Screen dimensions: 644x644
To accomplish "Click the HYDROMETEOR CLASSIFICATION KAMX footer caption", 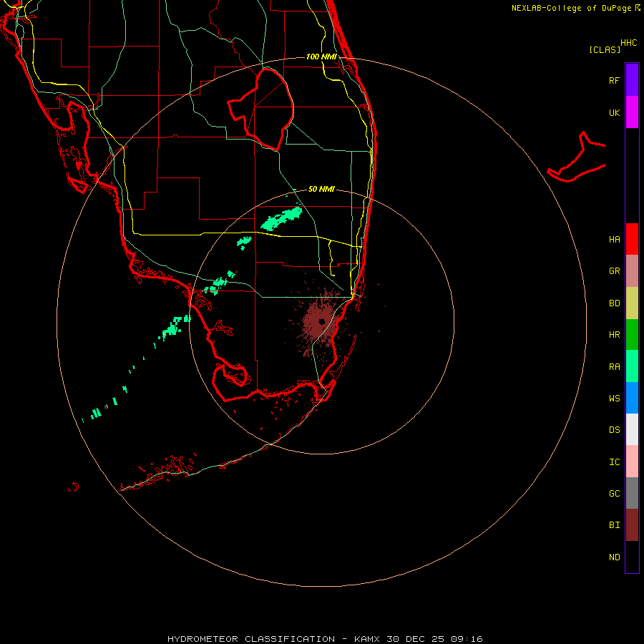I will (x=325, y=639).
